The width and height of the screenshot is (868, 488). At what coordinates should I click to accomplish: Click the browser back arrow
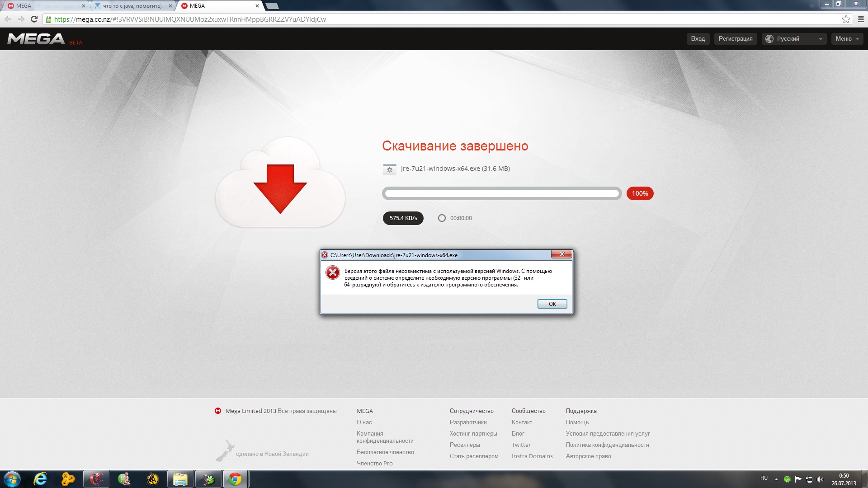(x=8, y=19)
